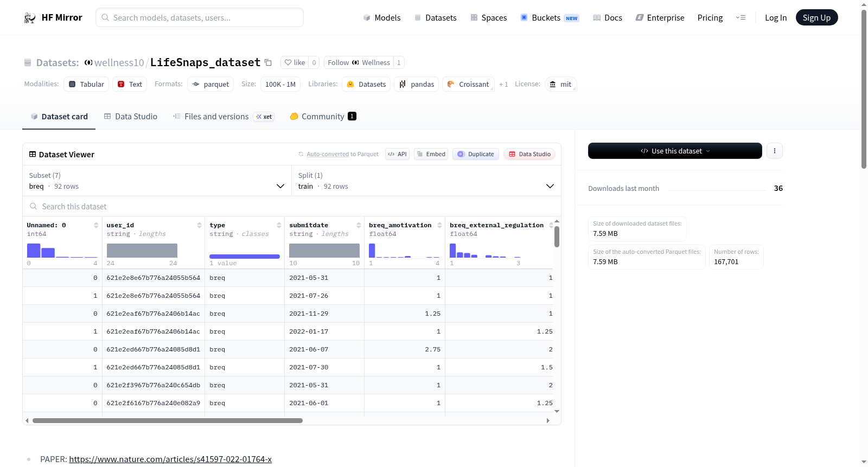The width and height of the screenshot is (868, 467).
Task: Click the API button in viewer
Action: 397,154
